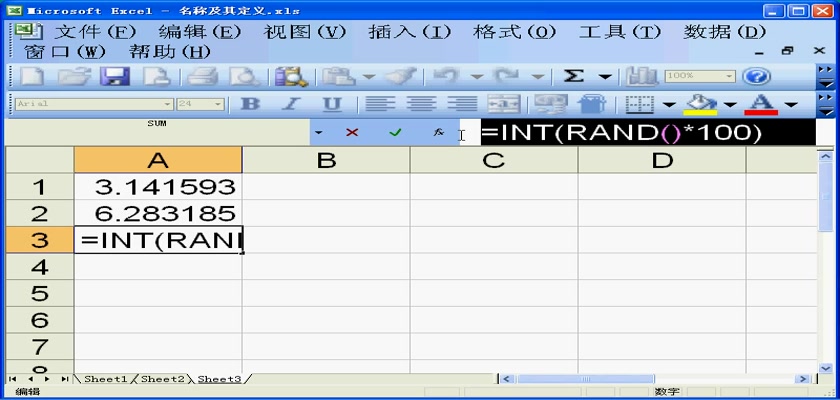Open the font size dropdown

[216, 104]
